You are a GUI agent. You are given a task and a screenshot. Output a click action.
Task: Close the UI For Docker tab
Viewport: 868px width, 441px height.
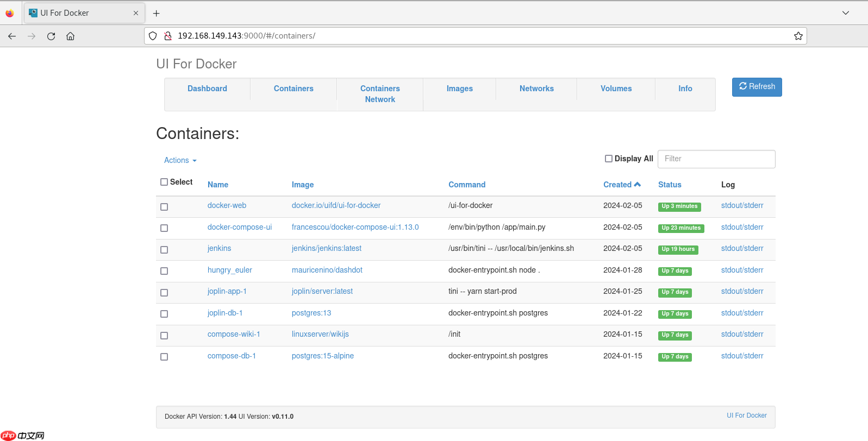[136, 13]
